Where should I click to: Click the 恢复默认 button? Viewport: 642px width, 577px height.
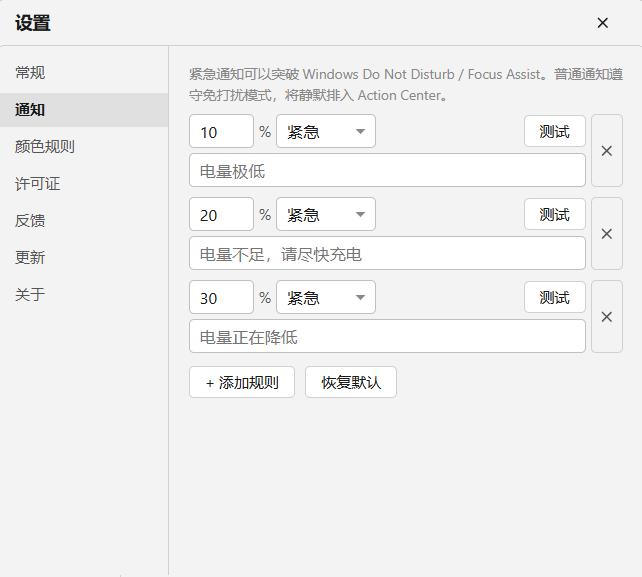(x=351, y=382)
